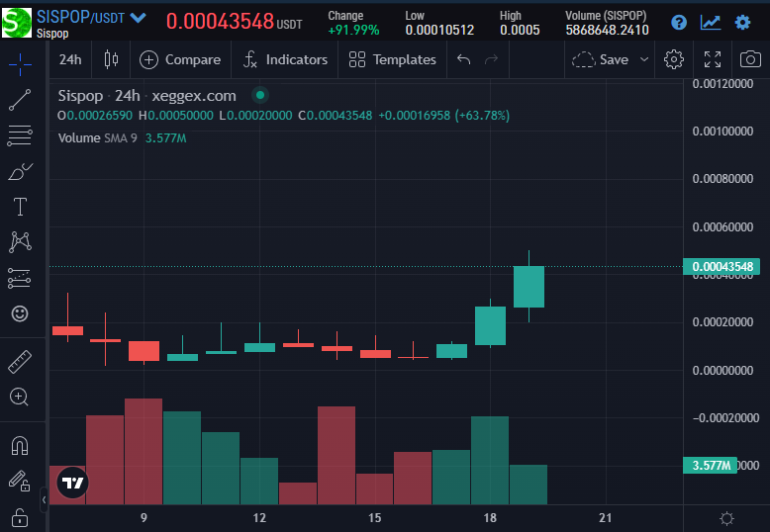Viewport: 770px width, 532px height.
Task: Select the Text annotation tool
Action: (20, 207)
